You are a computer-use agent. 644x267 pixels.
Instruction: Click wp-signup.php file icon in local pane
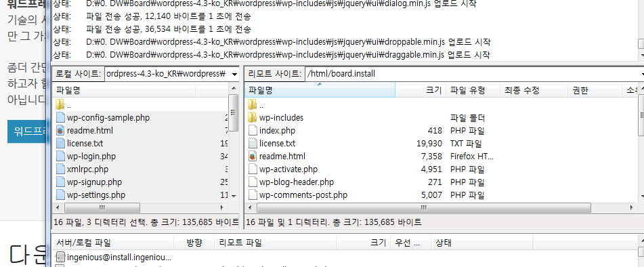(x=60, y=182)
